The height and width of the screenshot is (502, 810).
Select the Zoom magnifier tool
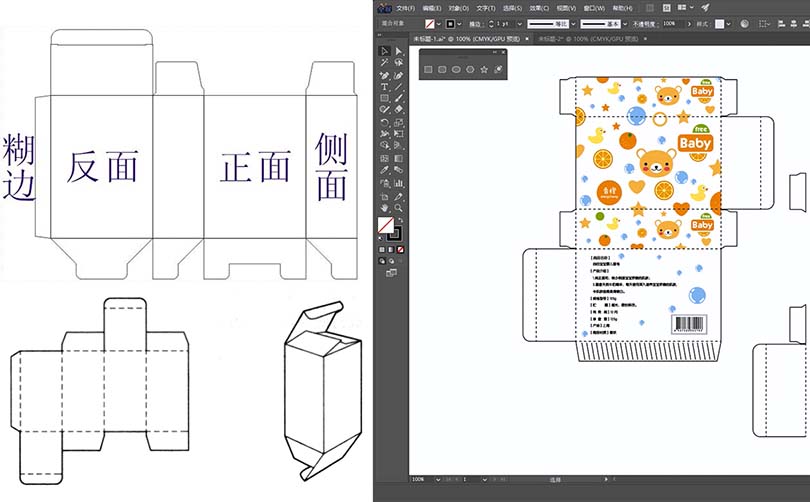click(398, 208)
